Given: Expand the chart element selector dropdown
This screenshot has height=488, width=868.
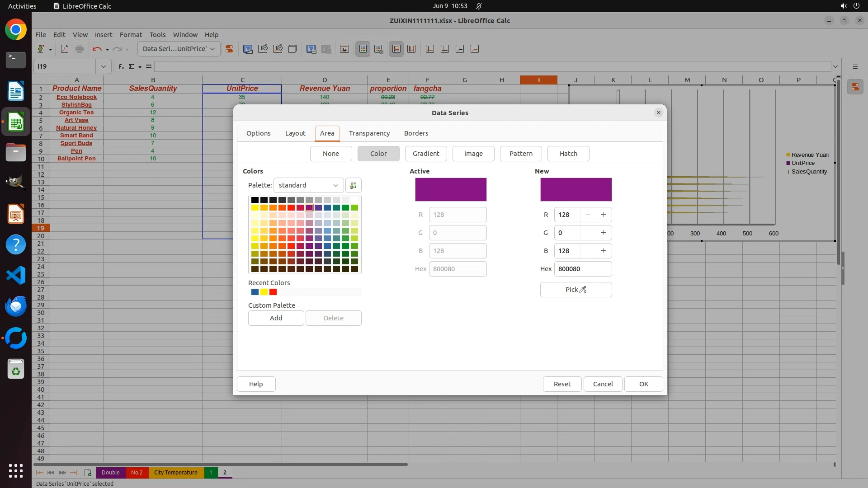Looking at the screenshot, I should tap(212, 49).
